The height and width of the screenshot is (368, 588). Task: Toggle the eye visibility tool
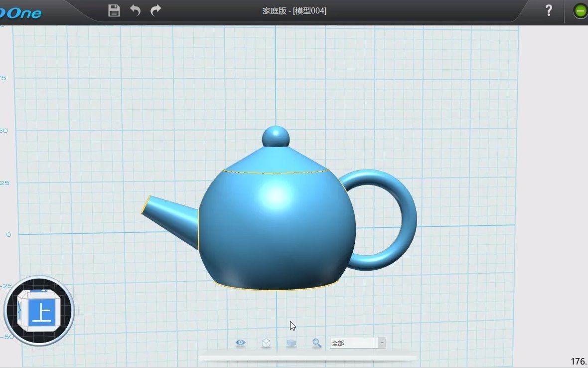click(241, 343)
